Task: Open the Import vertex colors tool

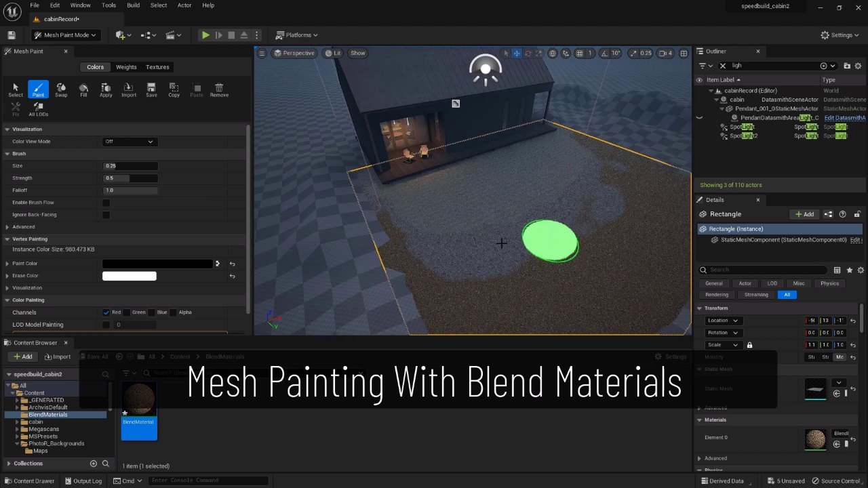Action: point(129,90)
